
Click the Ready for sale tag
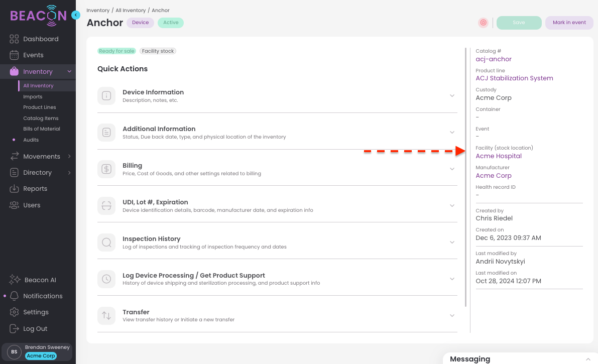coord(116,51)
